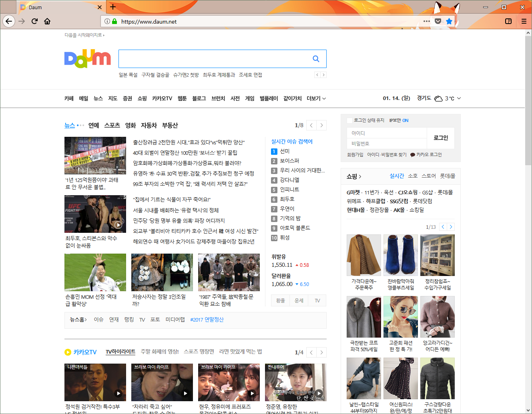
Task: Open the 회원가입 link
Action: coord(355,155)
